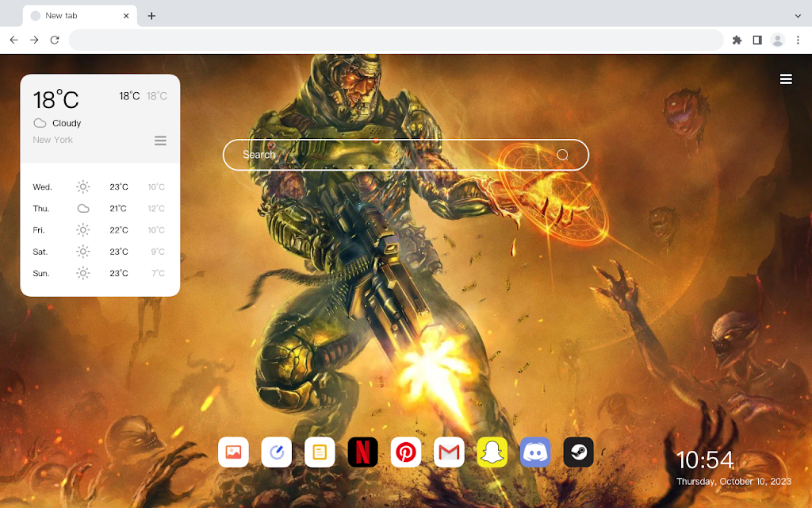The image size is (812, 508).
Task: Open the yellow notes shortcut icon
Action: tap(320, 452)
